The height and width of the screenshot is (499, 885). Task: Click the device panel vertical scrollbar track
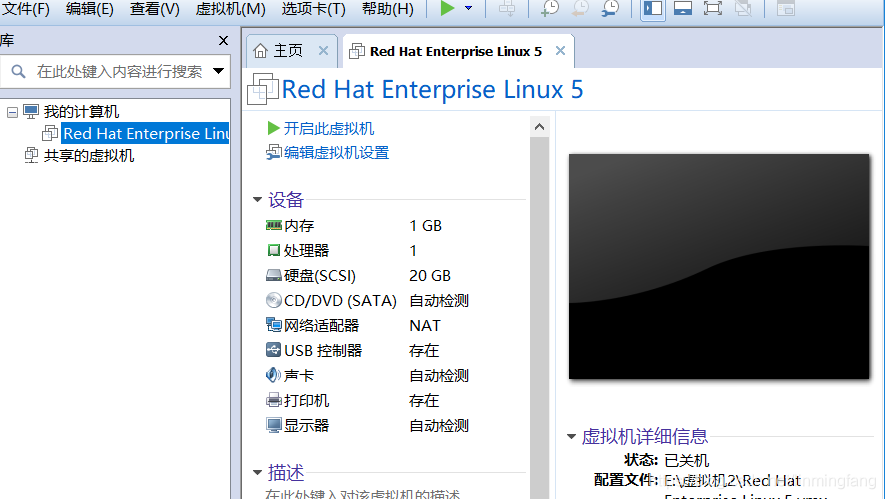coord(540,317)
